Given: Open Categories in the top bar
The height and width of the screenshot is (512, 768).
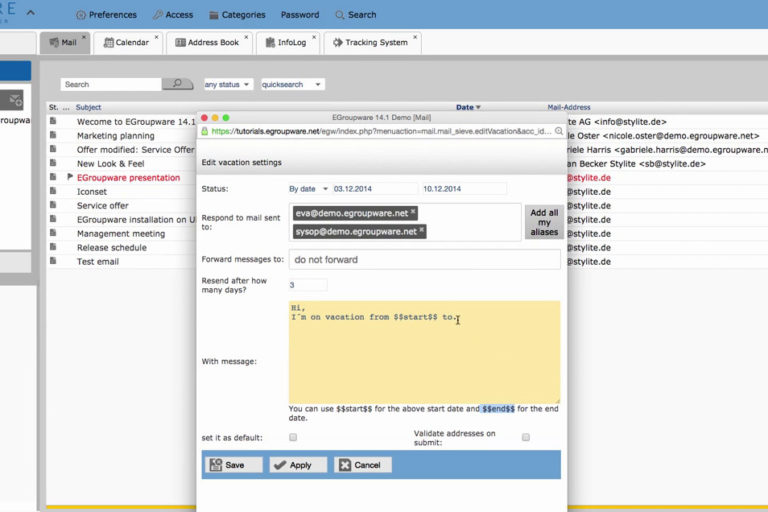Looking at the screenshot, I should tap(213, 15).
